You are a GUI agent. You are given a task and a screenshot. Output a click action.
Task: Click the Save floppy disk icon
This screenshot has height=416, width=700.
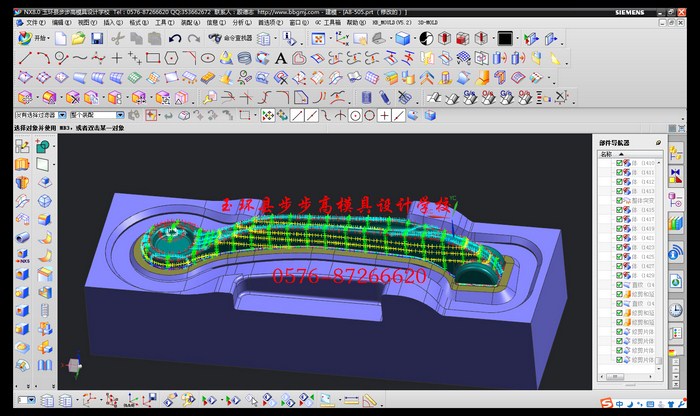point(97,38)
